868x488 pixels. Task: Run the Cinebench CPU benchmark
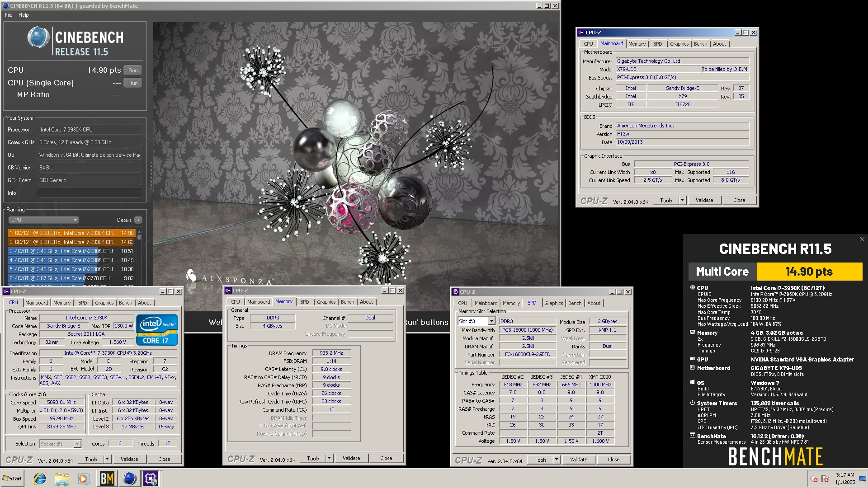tap(133, 70)
